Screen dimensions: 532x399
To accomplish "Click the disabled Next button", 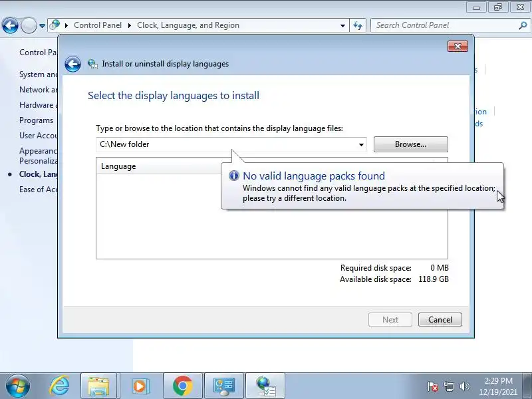I will (390, 320).
